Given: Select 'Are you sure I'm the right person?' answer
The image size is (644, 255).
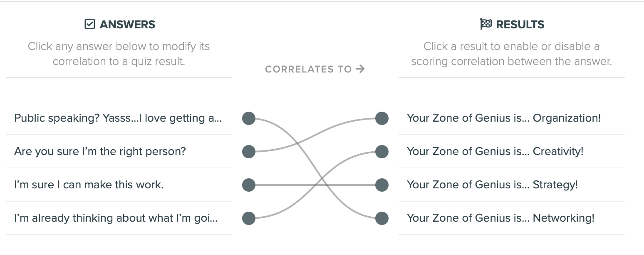Looking at the screenshot, I should [100, 151].
